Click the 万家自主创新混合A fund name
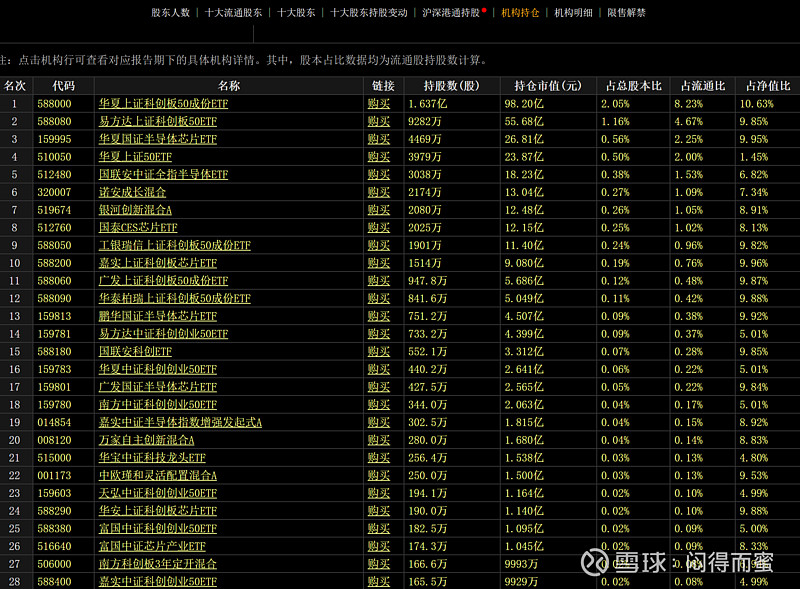 coord(146,440)
